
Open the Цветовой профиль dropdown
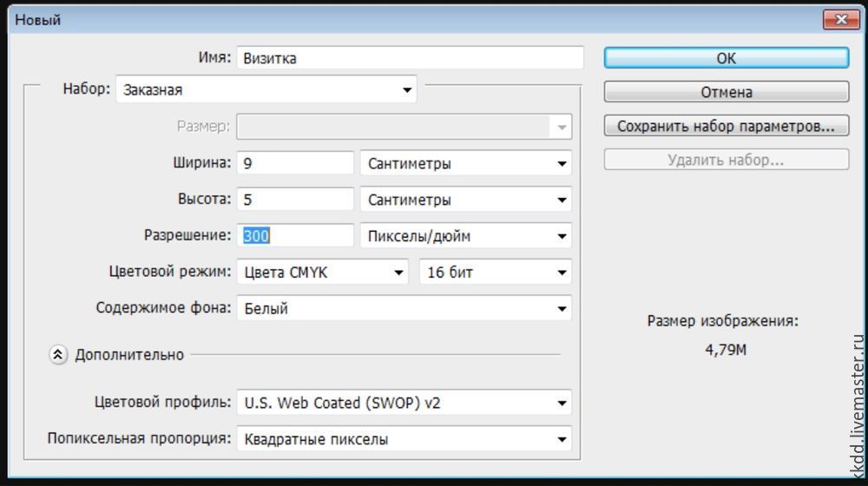coord(404,403)
